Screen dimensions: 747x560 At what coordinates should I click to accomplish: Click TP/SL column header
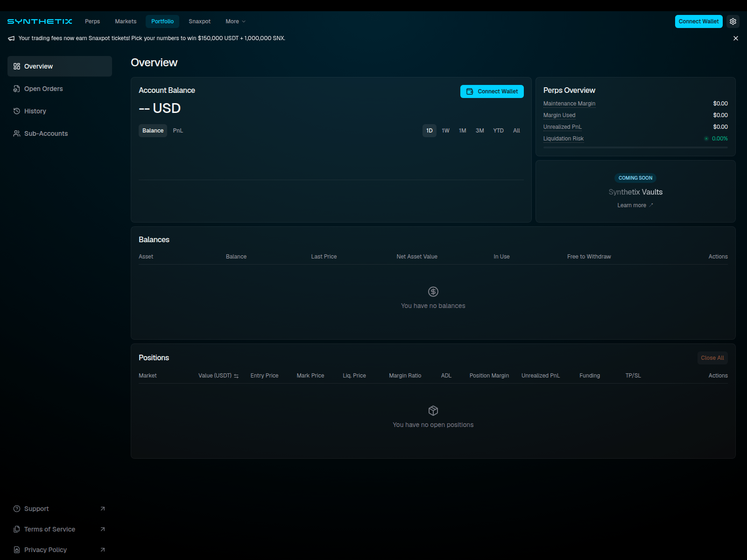633,376
